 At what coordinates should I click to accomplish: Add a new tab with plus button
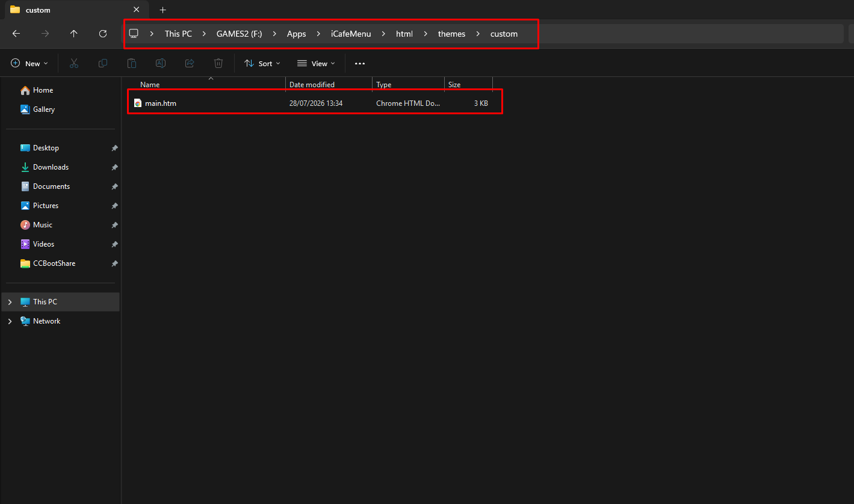(x=162, y=10)
